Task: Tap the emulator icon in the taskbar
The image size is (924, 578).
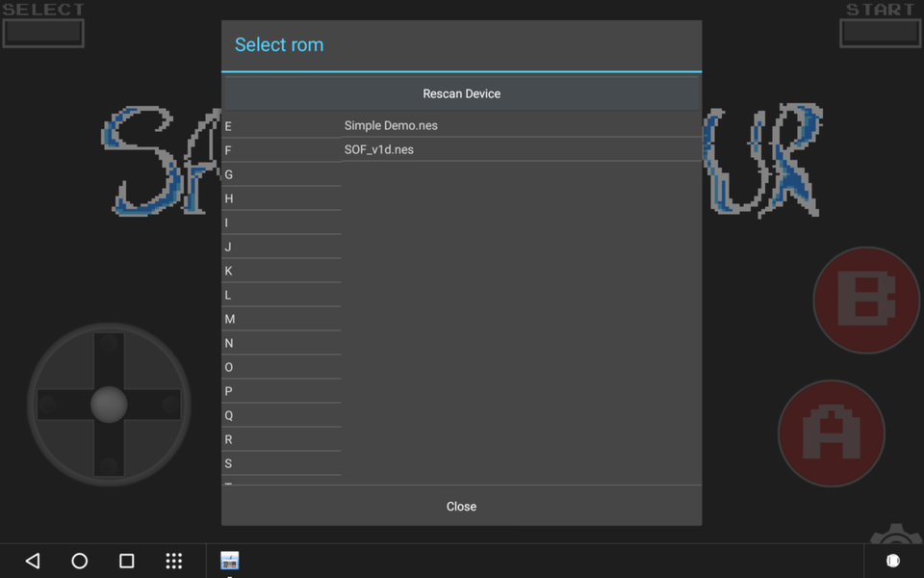Action: pos(229,559)
